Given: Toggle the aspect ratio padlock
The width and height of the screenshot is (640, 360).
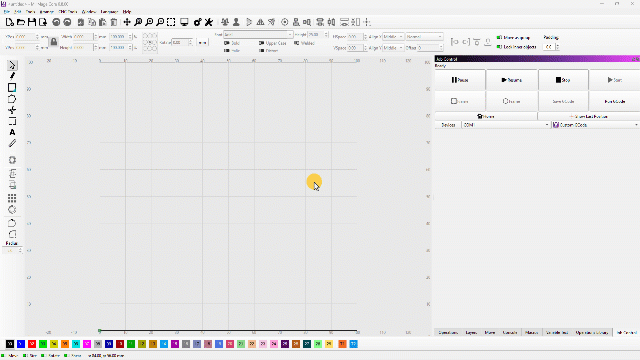Looking at the screenshot, I should coord(53,42).
